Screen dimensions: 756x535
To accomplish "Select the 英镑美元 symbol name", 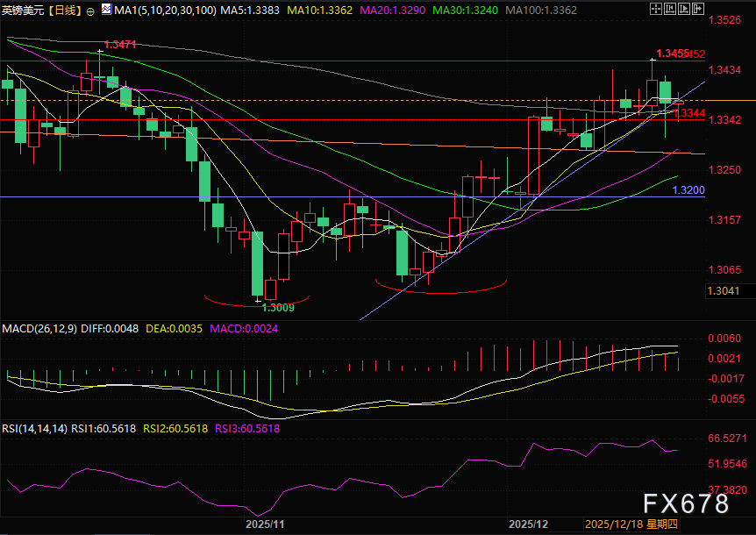I will pos(23,11).
